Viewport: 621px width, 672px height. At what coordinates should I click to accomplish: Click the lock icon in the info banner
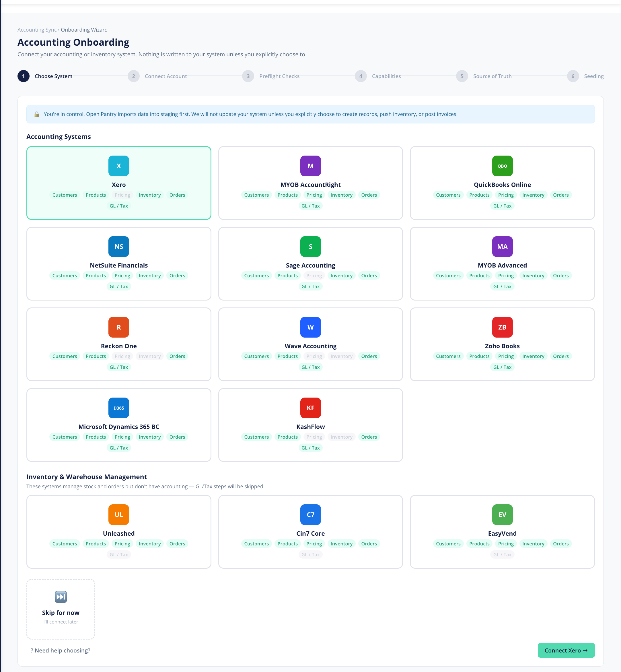(37, 114)
